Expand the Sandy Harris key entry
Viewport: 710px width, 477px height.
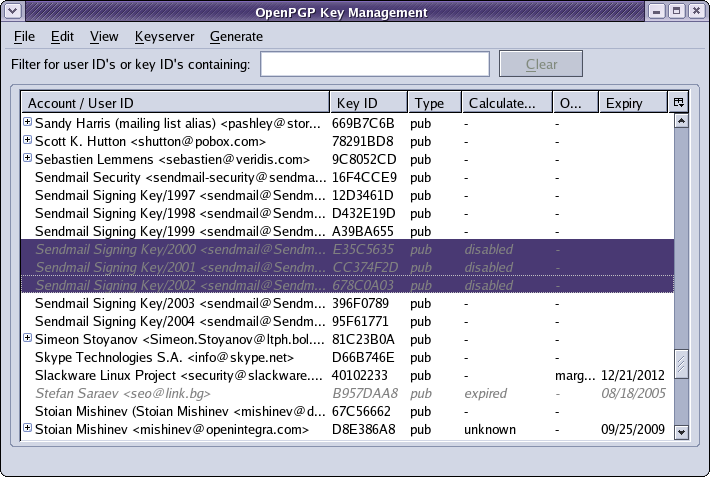point(28,122)
